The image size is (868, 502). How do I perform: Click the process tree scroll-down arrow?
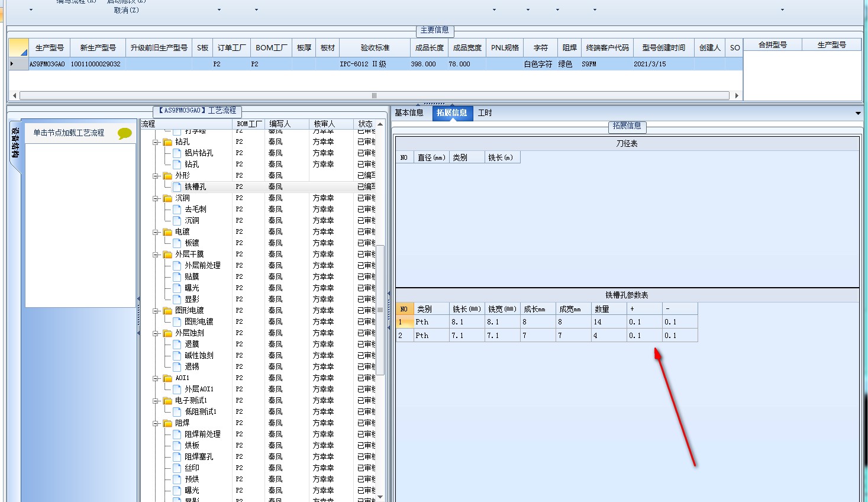380,497
